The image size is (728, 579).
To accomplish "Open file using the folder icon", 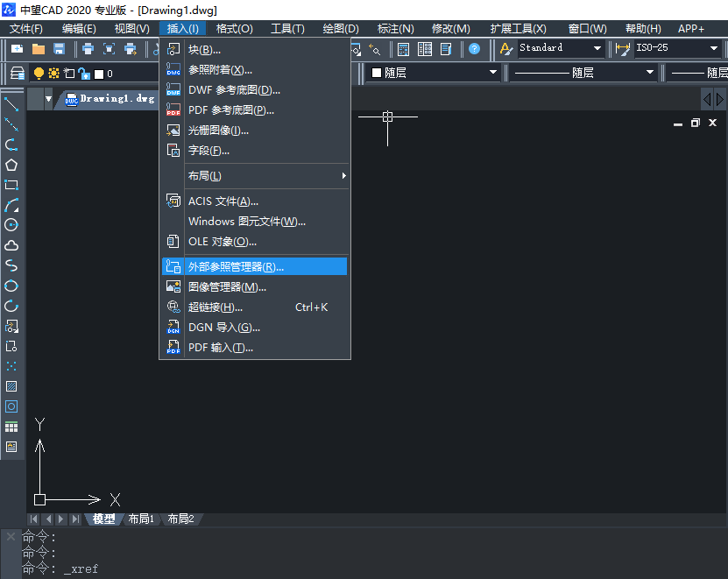I will click(x=39, y=49).
